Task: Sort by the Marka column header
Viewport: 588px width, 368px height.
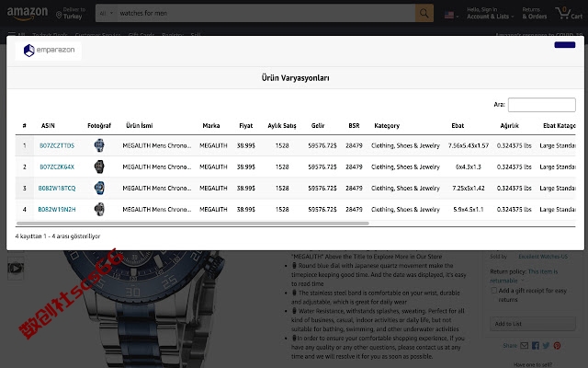Action: pos(211,126)
